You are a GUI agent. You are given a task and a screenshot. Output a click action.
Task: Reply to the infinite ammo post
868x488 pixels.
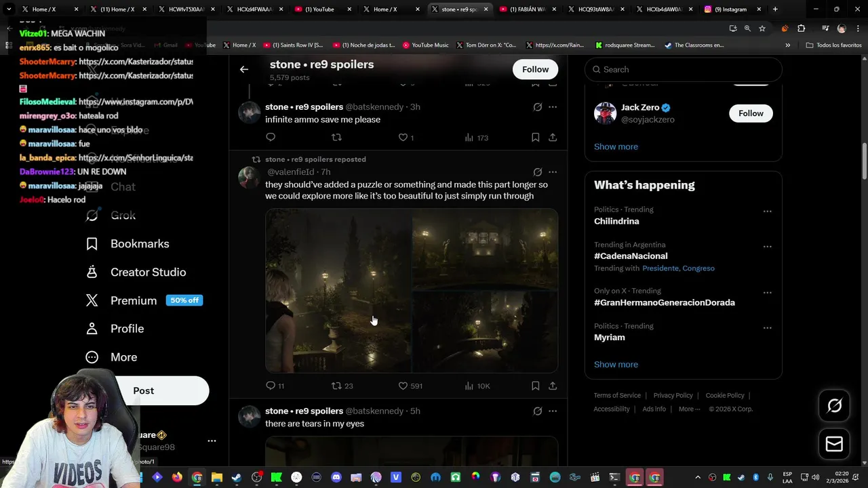click(x=271, y=138)
